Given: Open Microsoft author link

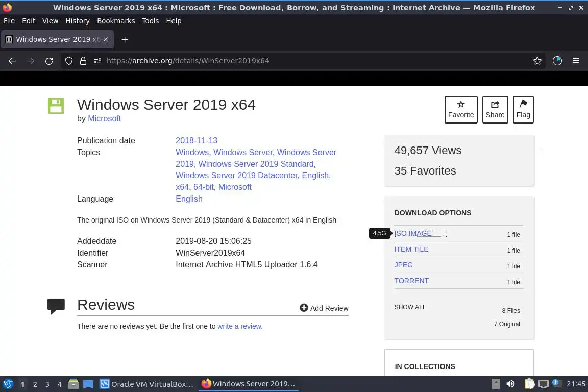Looking at the screenshot, I should [x=104, y=118].
